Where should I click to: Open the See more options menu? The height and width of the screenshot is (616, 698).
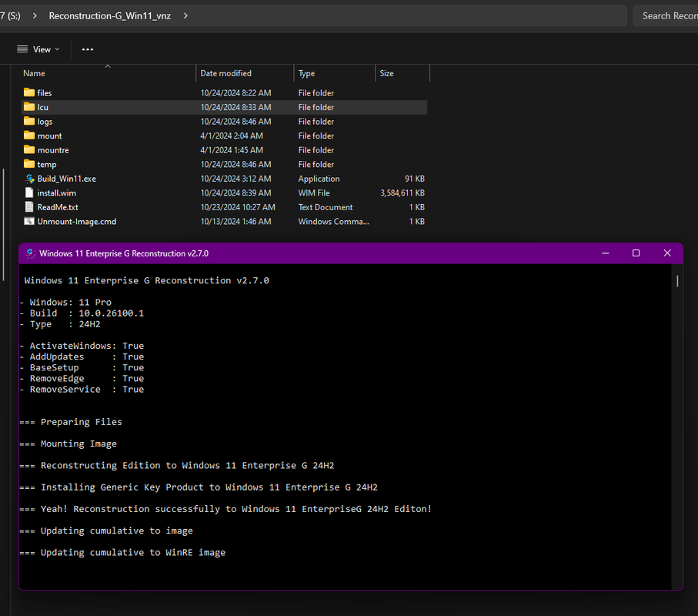coord(88,49)
